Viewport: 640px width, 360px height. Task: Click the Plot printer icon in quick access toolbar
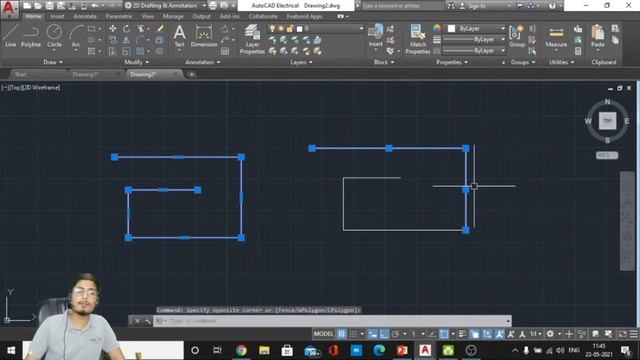click(213, 5)
